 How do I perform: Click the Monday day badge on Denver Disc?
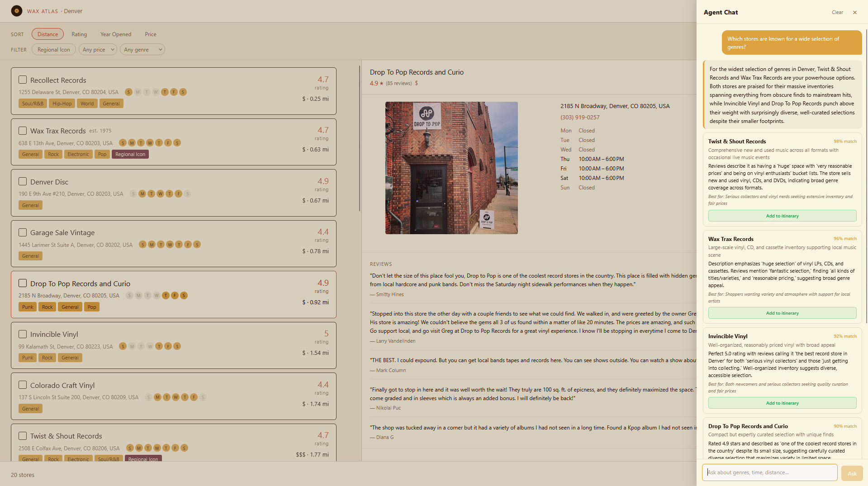(x=142, y=194)
